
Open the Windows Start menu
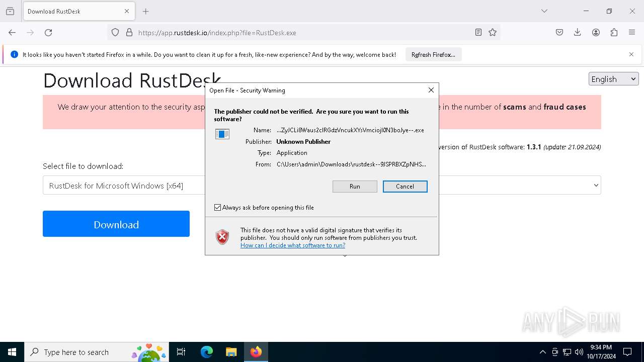point(12,352)
